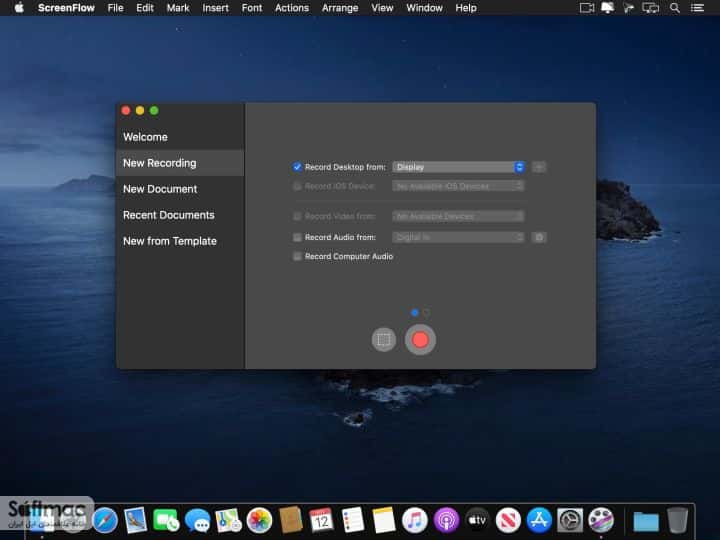Open the options button beside the Display dropdown
The image size is (720, 540).
(x=539, y=167)
